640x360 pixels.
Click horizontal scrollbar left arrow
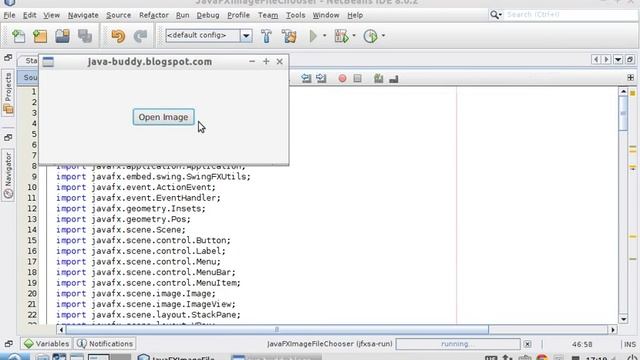pyautogui.click(x=61, y=329)
